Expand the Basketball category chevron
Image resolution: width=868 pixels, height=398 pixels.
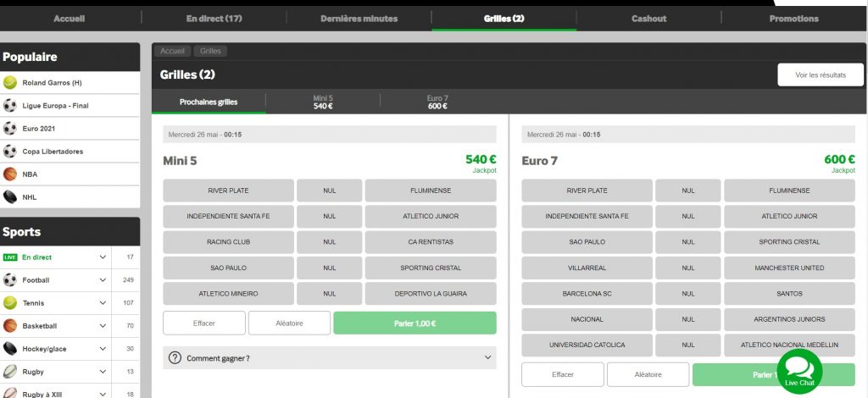103,325
